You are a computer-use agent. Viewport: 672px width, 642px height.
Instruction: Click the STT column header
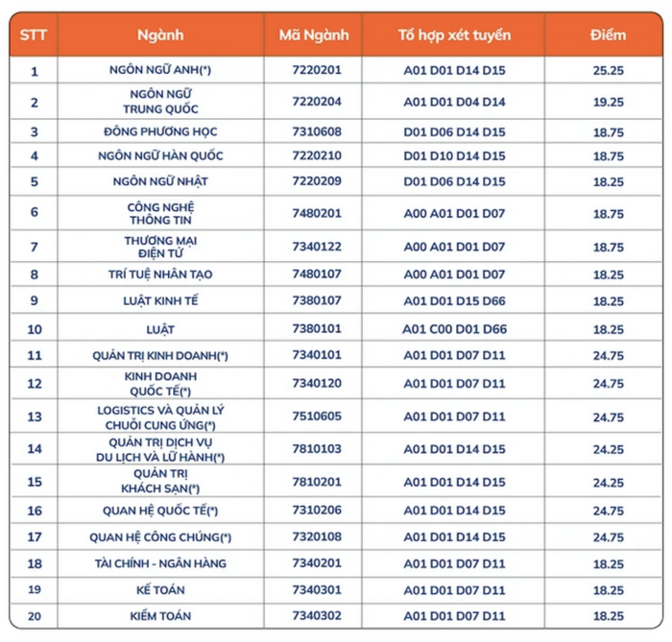[34, 36]
